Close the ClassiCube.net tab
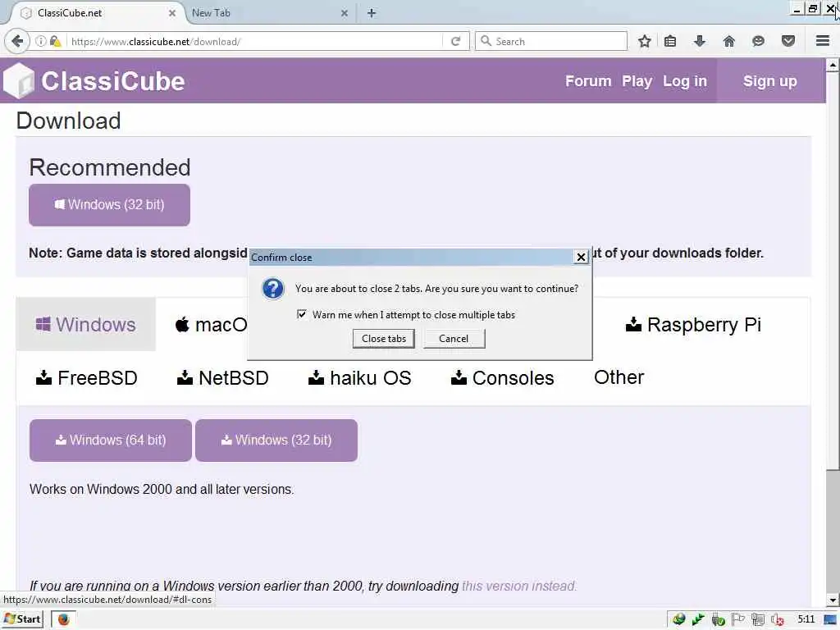This screenshot has height=630, width=840. pyautogui.click(x=172, y=13)
